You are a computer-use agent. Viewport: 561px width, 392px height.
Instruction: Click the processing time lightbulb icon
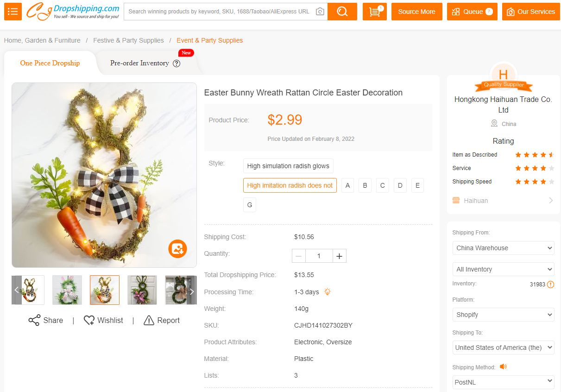328,292
